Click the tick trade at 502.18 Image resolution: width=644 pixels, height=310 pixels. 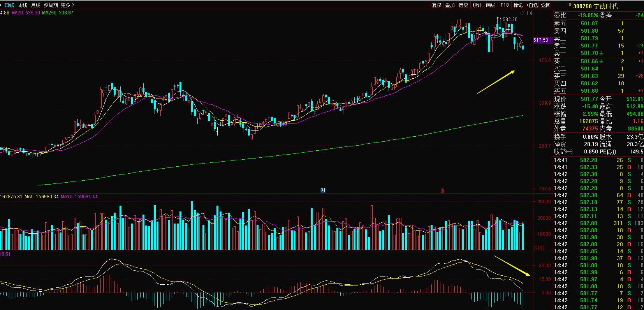click(588, 202)
